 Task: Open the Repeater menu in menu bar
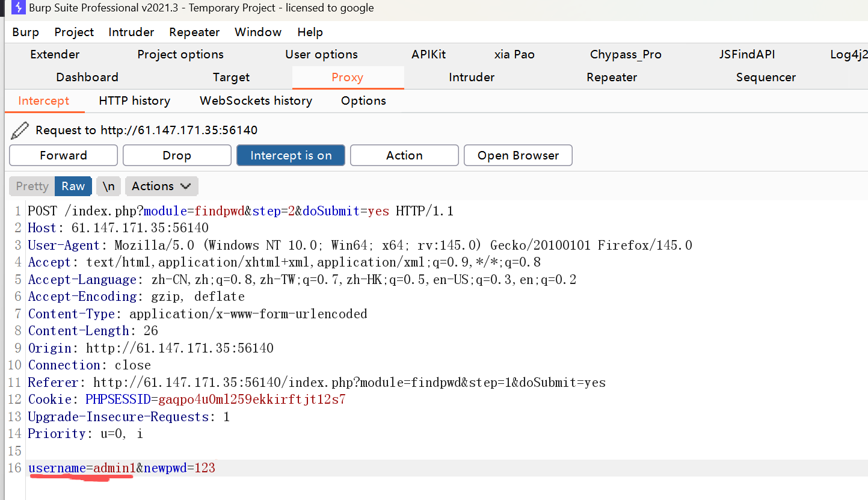point(194,32)
